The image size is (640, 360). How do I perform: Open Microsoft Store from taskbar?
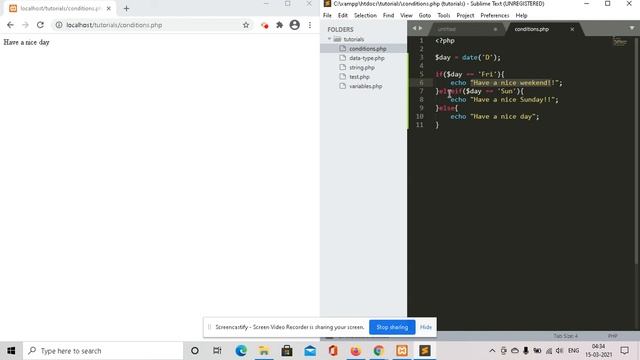tap(287, 351)
